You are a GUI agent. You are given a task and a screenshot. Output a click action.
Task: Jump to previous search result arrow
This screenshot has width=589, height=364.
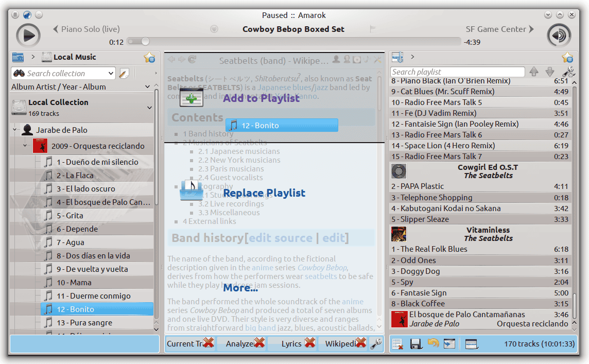point(534,72)
